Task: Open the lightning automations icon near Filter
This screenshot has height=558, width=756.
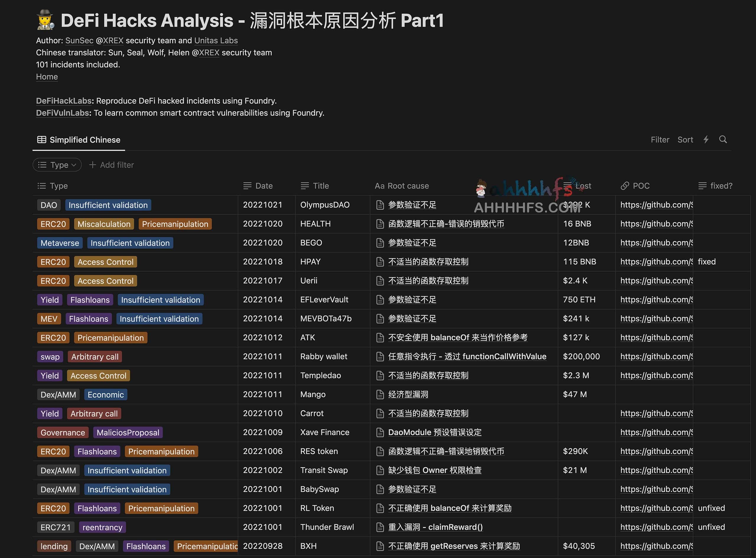Action: click(x=706, y=139)
